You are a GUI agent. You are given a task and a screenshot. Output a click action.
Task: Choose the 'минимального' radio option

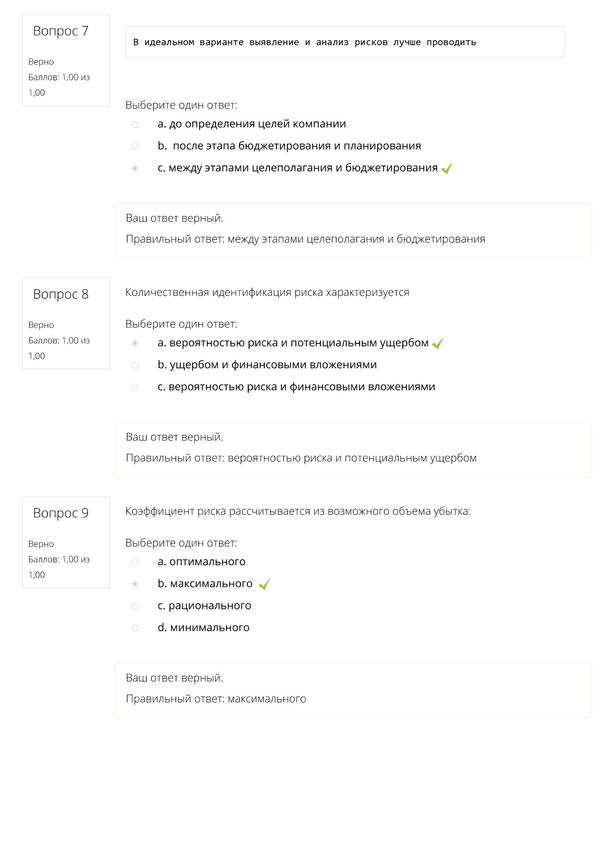point(135,628)
